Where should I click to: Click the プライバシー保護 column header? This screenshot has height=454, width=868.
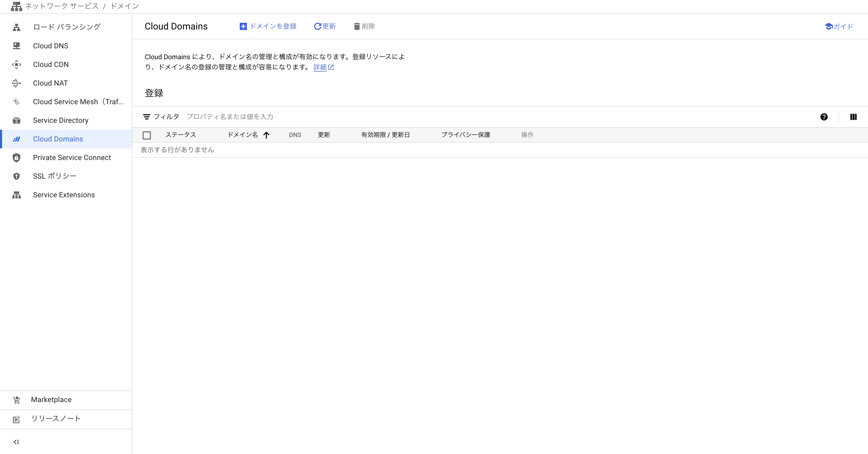466,135
